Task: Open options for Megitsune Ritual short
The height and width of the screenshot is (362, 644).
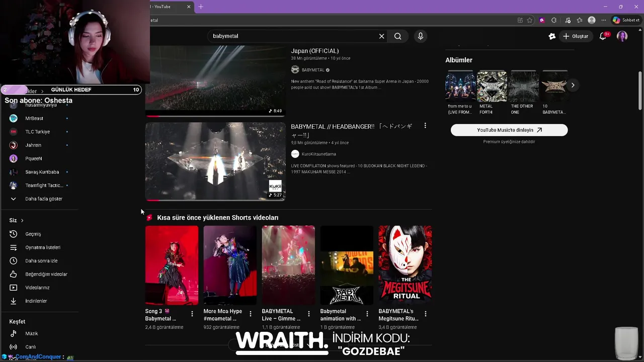Action: (x=426, y=314)
